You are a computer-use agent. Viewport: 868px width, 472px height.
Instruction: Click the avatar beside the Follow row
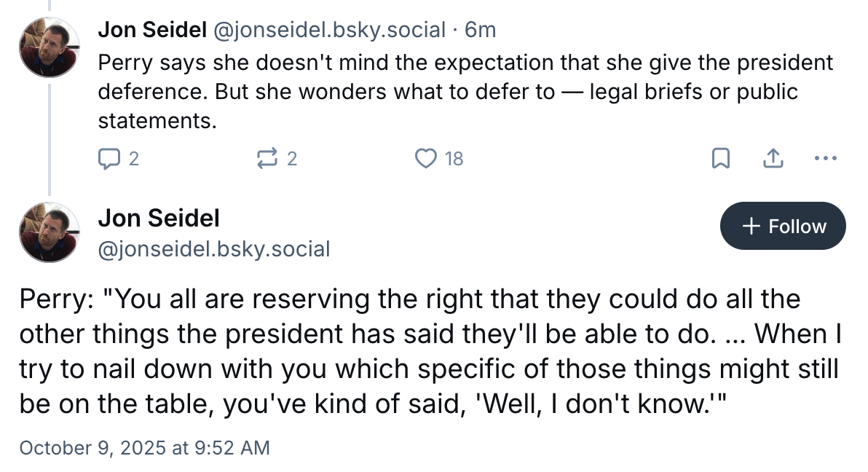(x=49, y=232)
